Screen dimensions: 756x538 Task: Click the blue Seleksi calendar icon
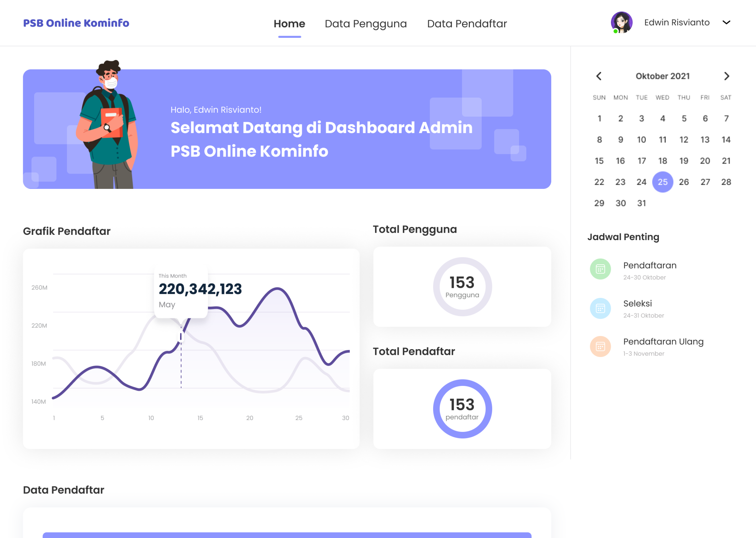tap(600, 308)
